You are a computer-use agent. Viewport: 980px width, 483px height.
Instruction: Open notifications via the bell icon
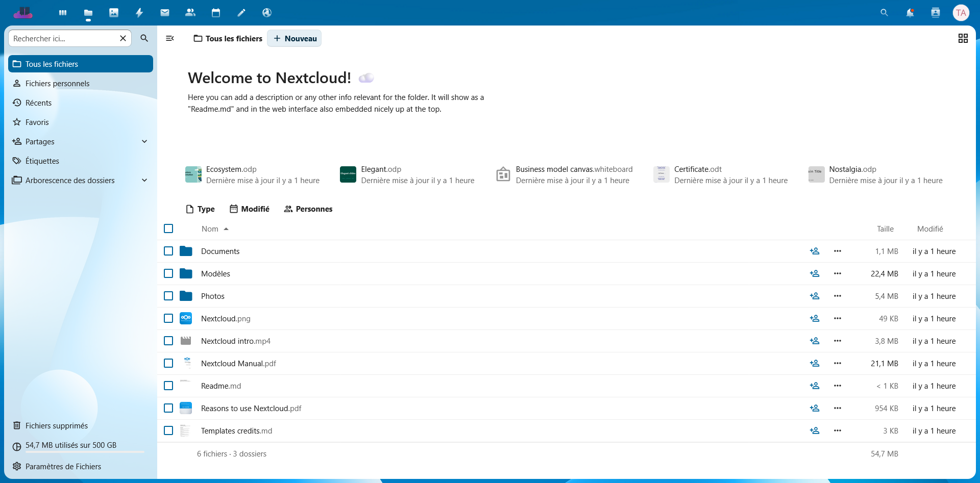pyautogui.click(x=910, y=12)
